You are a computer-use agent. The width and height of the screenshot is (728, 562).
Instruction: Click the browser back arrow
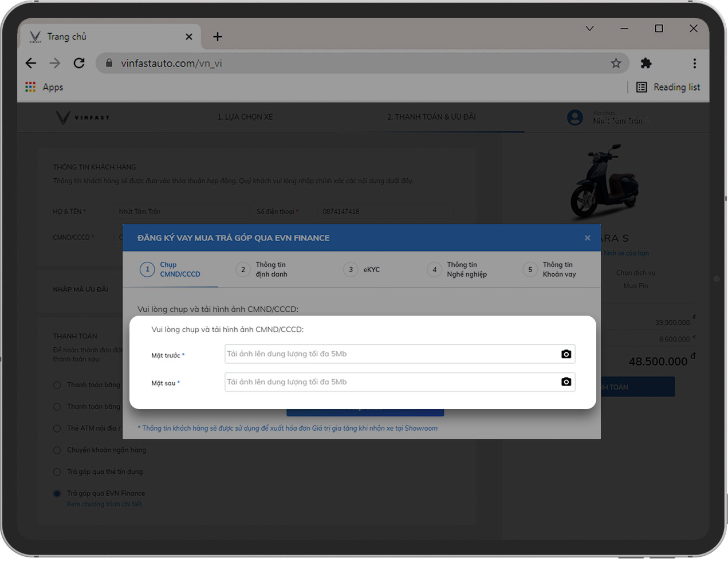point(31,63)
